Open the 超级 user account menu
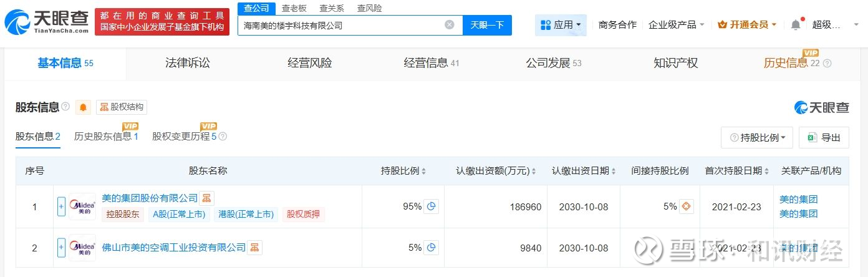Viewport: 868px width, 277px height. pyautogui.click(x=834, y=25)
